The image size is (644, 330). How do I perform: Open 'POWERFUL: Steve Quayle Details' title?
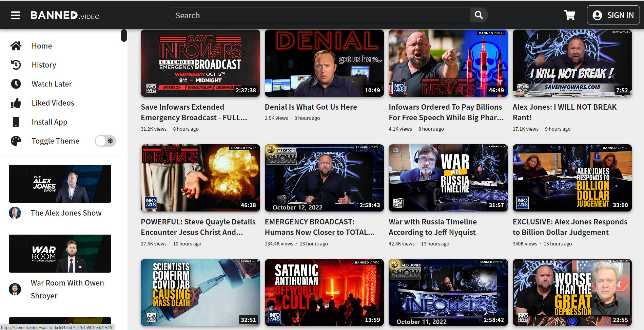[x=198, y=227]
